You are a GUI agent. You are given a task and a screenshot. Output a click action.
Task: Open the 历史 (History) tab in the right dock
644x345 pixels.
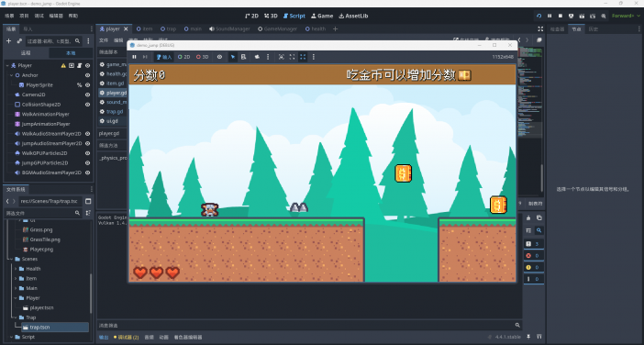click(x=593, y=28)
